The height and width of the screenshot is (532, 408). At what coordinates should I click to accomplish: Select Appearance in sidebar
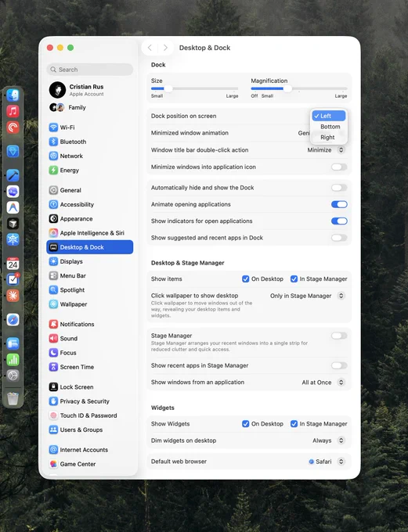point(90,218)
